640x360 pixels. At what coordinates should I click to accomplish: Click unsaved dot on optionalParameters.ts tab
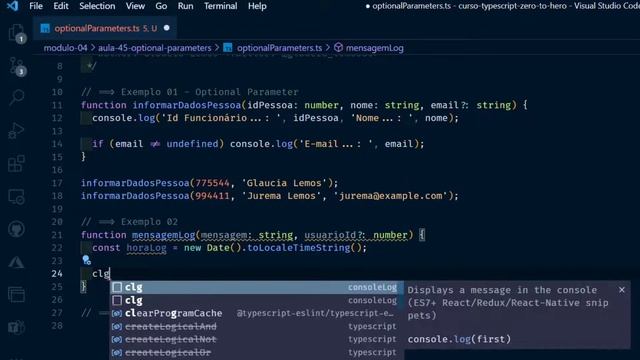coord(167,28)
